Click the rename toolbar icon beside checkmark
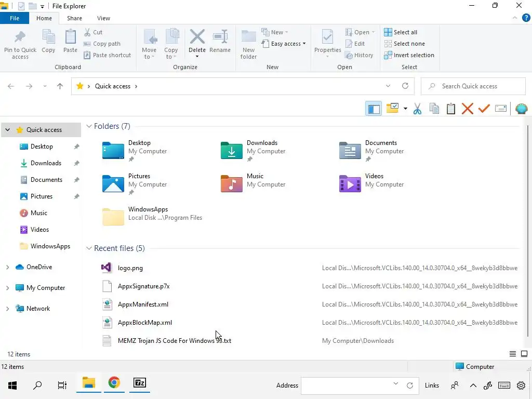Image resolution: width=532 pixels, height=399 pixels. (501, 109)
